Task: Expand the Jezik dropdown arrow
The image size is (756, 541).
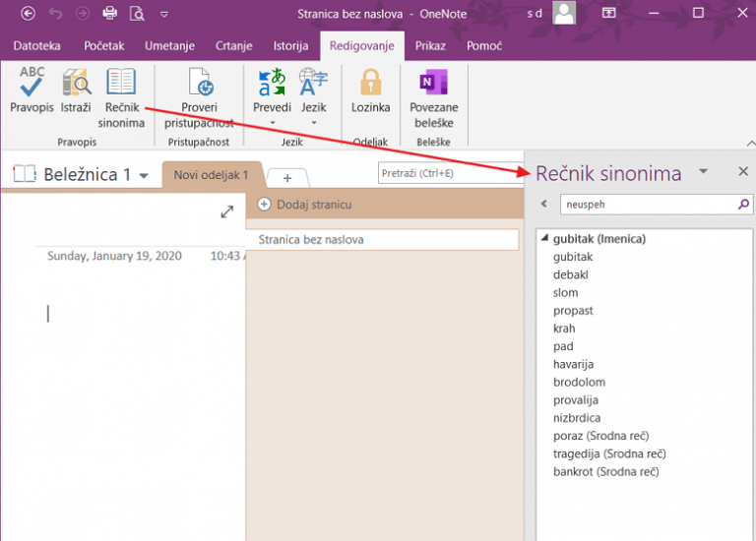Action: pos(314,123)
